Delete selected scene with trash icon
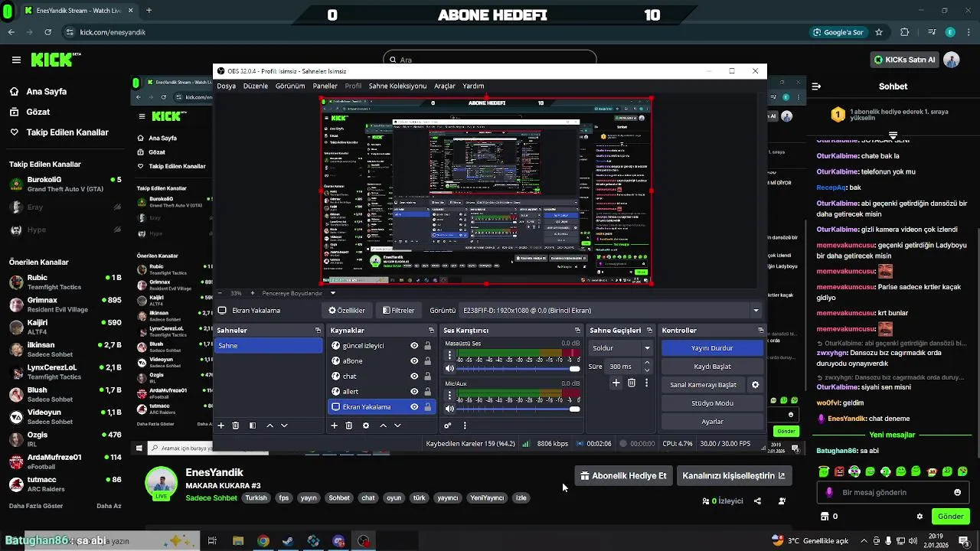The width and height of the screenshot is (980, 551). point(236,425)
